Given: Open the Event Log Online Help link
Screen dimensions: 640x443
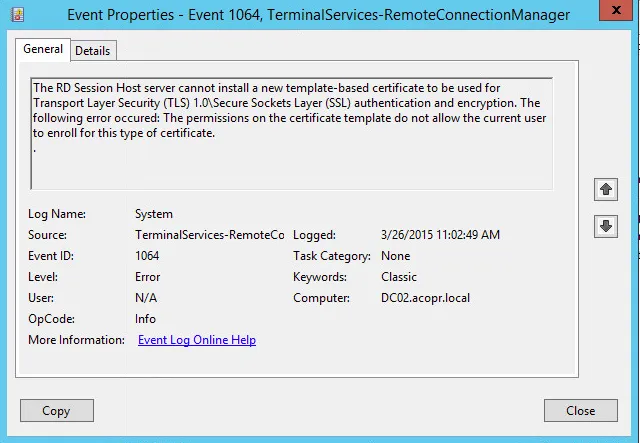Looking at the screenshot, I should tap(196, 340).
